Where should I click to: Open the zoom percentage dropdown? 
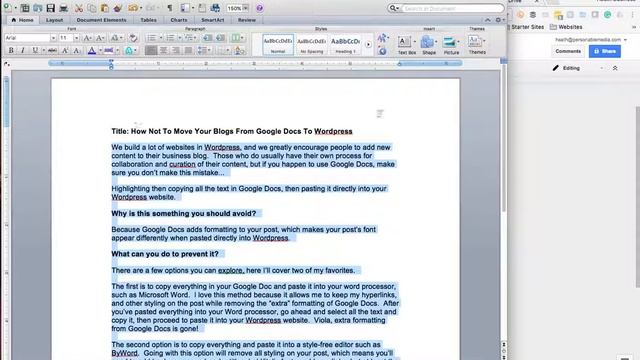246,8
